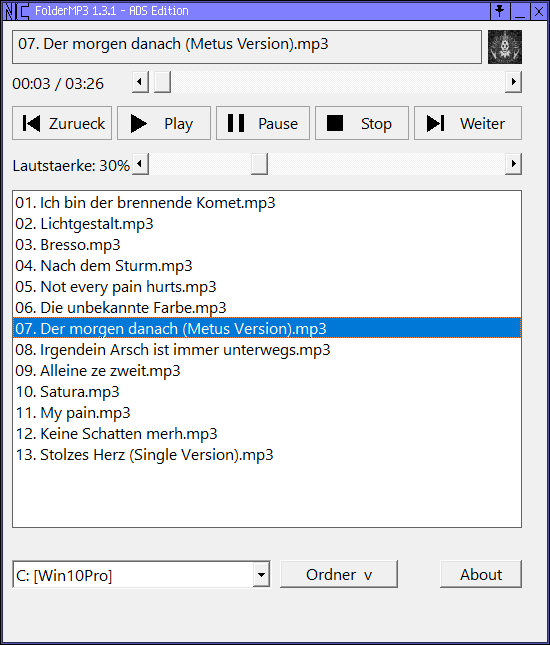Increase volume with the right arrow

pyautogui.click(x=513, y=164)
